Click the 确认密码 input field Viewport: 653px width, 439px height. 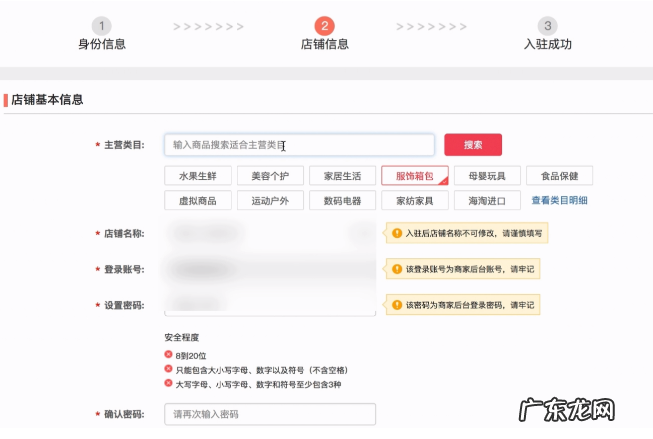pyautogui.click(x=270, y=414)
